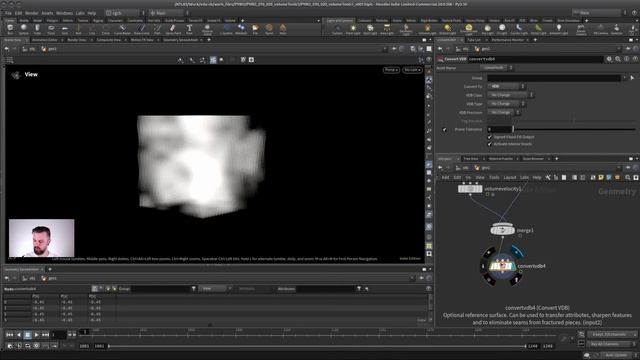The image size is (640, 360).
Task: Click the parameter search magnifier icon
Action: (618, 59)
